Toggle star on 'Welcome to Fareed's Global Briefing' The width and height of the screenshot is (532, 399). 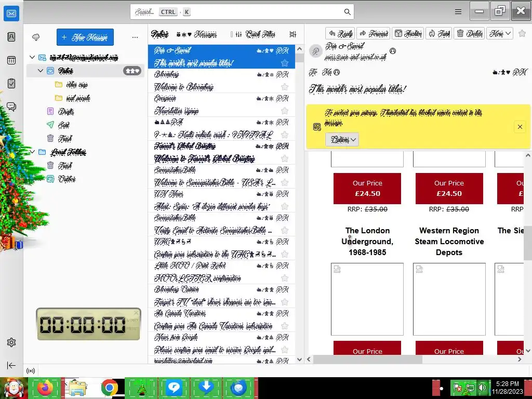[285, 158]
